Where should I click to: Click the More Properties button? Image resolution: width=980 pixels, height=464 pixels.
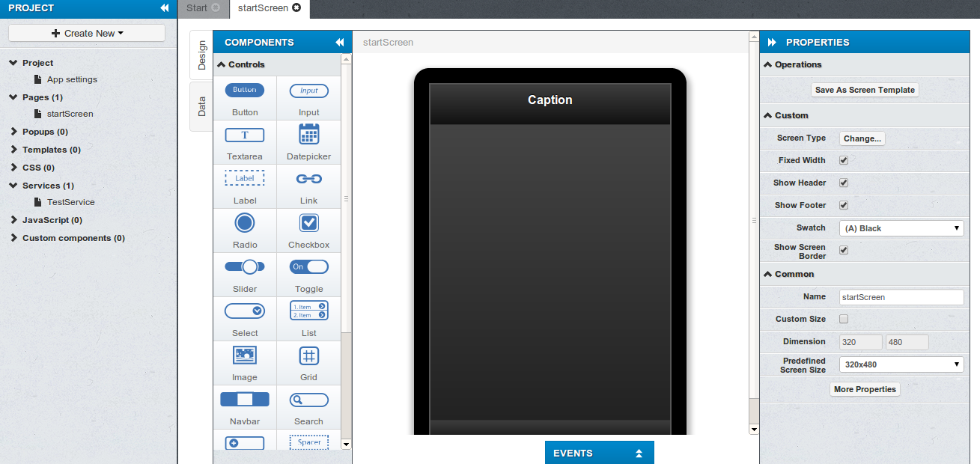click(x=865, y=389)
